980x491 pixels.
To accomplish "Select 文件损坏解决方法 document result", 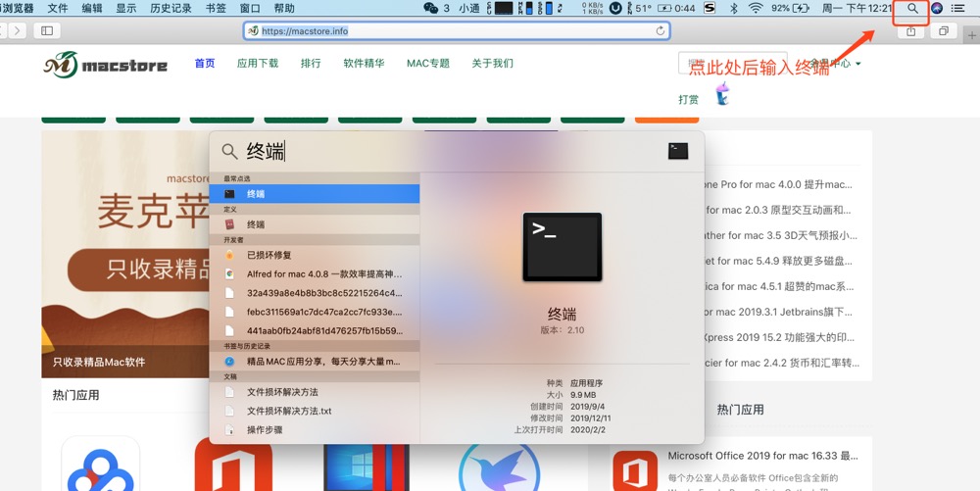I will [315, 392].
